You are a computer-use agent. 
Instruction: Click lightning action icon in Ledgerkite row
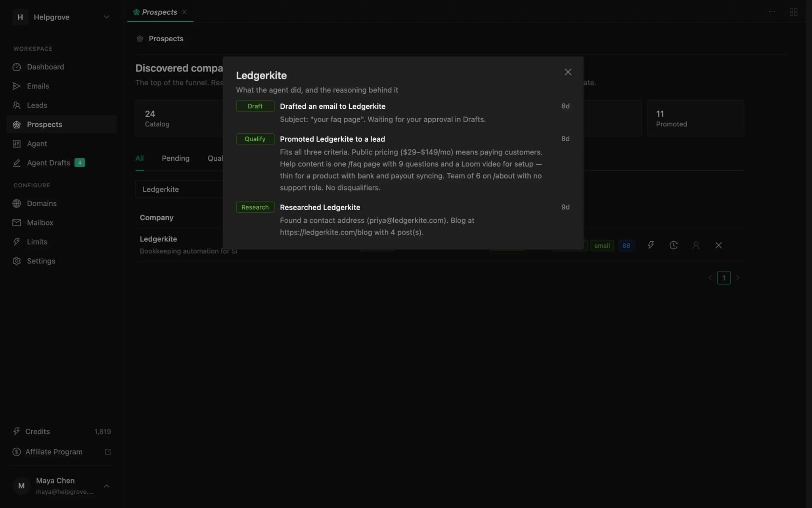pos(651,245)
